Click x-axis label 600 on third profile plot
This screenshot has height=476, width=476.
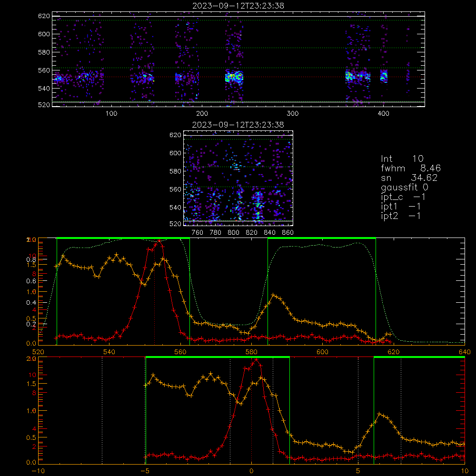point(322,352)
